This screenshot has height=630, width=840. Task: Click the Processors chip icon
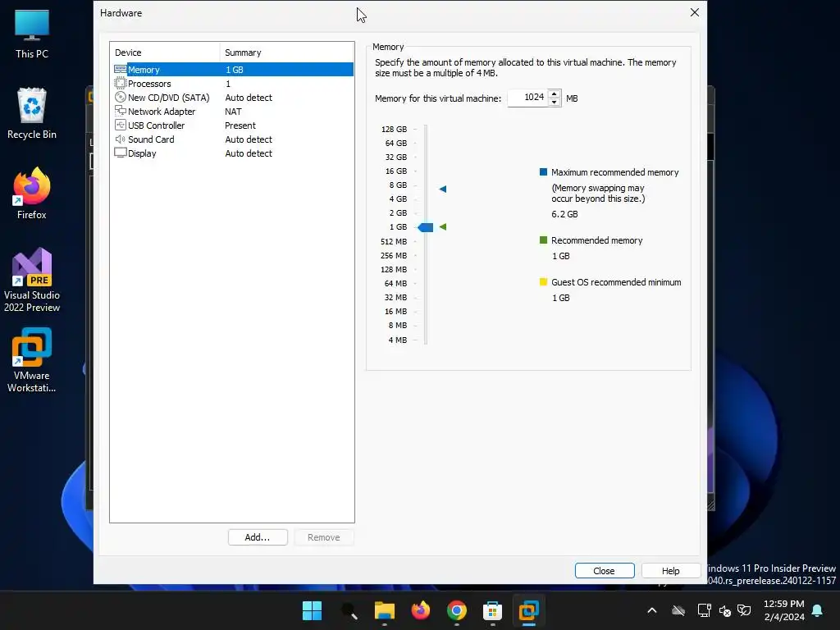[x=120, y=84]
